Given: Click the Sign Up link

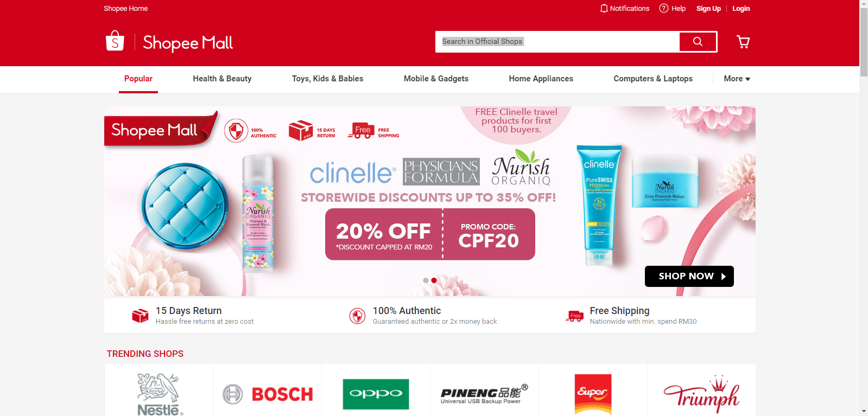Looking at the screenshot, I should pyautogui.click(x=708, y=9).
